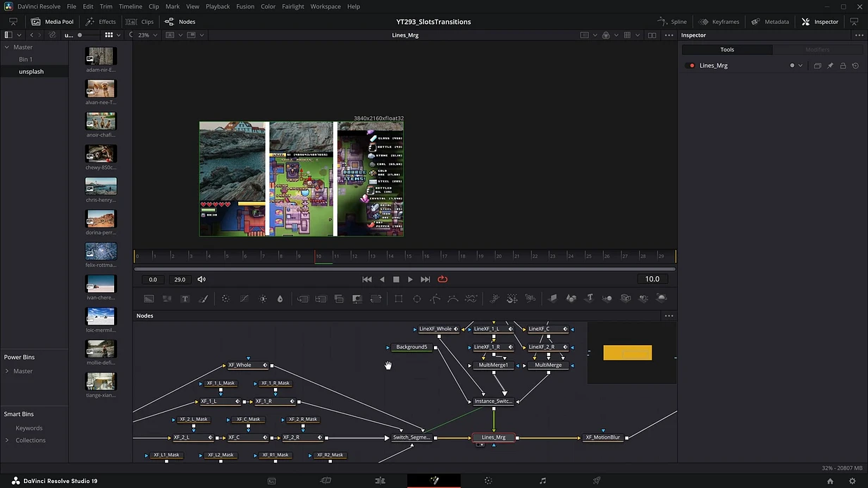Add Text 3D tool
Viewport: 868px width, 488px height.
coord(590,299)
